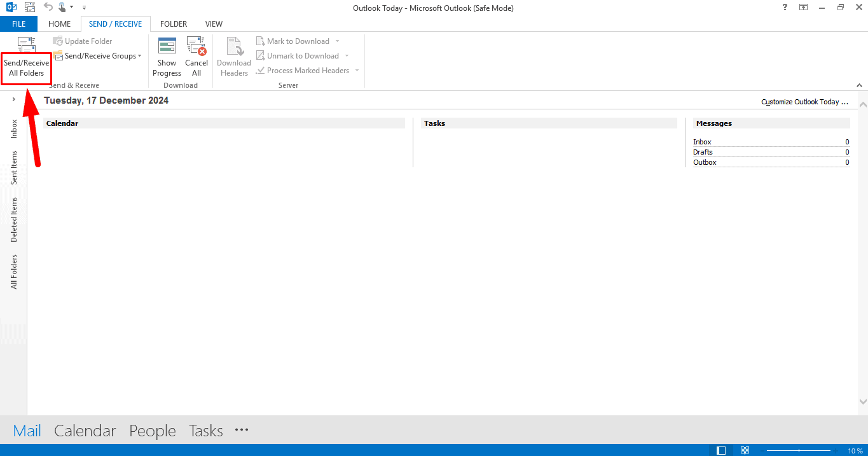Open the Send/Receive Groups dropdown

98,56
